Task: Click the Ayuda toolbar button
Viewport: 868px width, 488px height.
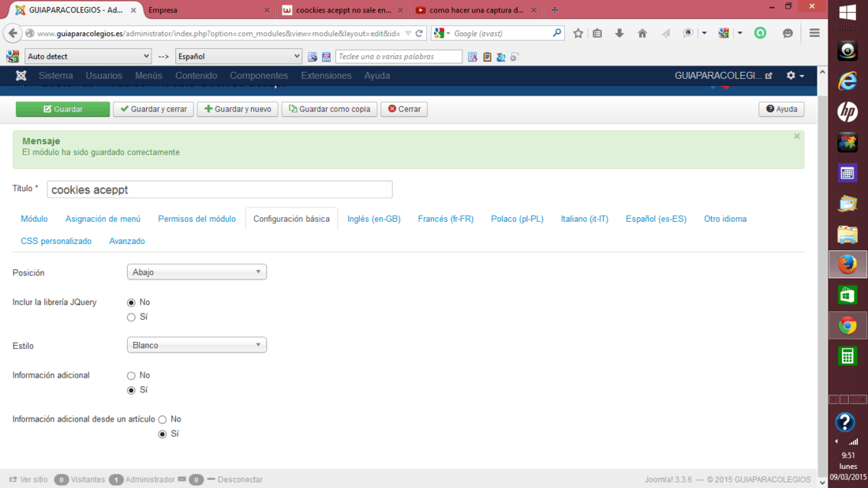Action: pos(781,109)
